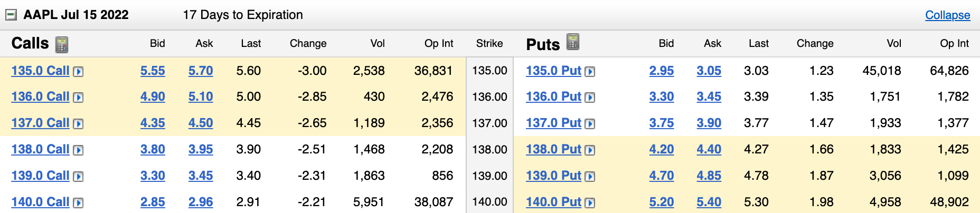Screen dimensions: 980x213
Task: Collapse AAPL Jul 15 2022 minus box
Action: (11, 15)
